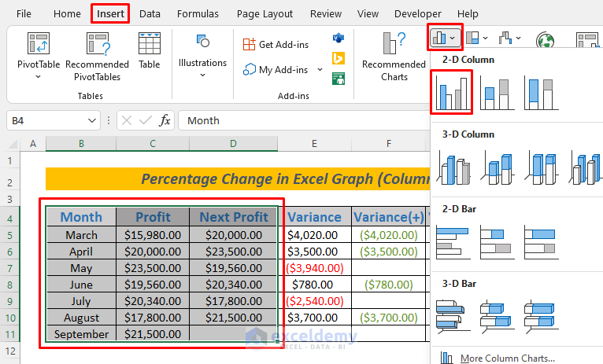Select 3-D Clustered Bar chart

click(x=453, y=316)
